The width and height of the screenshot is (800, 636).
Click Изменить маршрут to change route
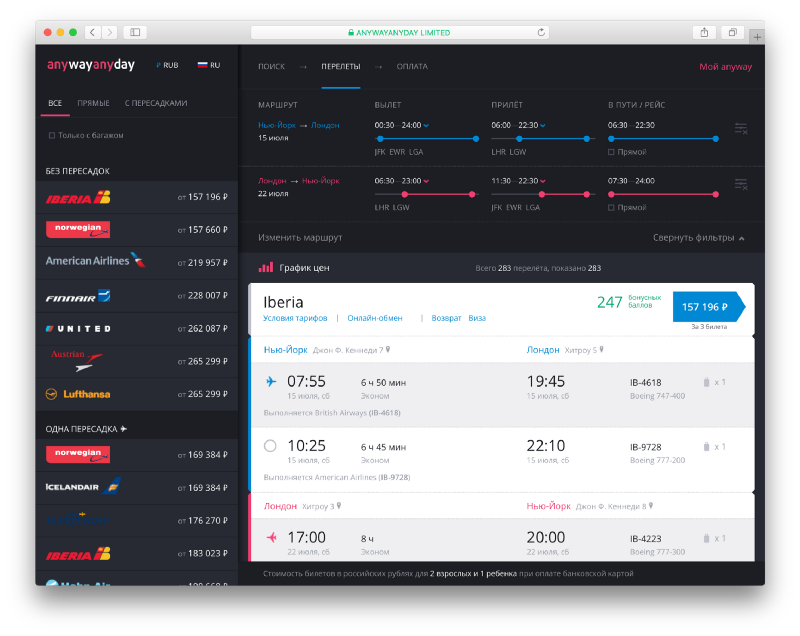(300, 238)
